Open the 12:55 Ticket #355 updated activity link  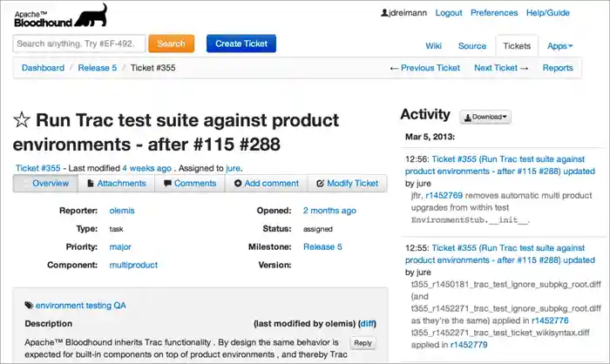pyautogui.click(x=500, y=254)
